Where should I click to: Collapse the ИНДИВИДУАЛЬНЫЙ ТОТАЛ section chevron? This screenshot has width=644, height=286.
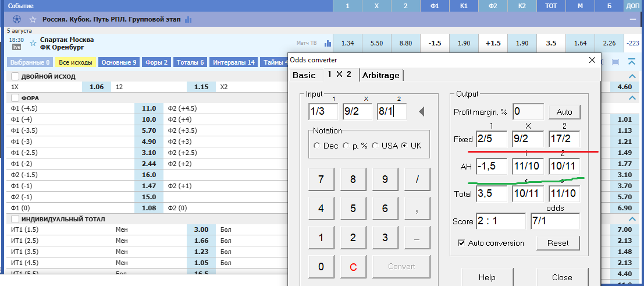[x=631, y=219]
